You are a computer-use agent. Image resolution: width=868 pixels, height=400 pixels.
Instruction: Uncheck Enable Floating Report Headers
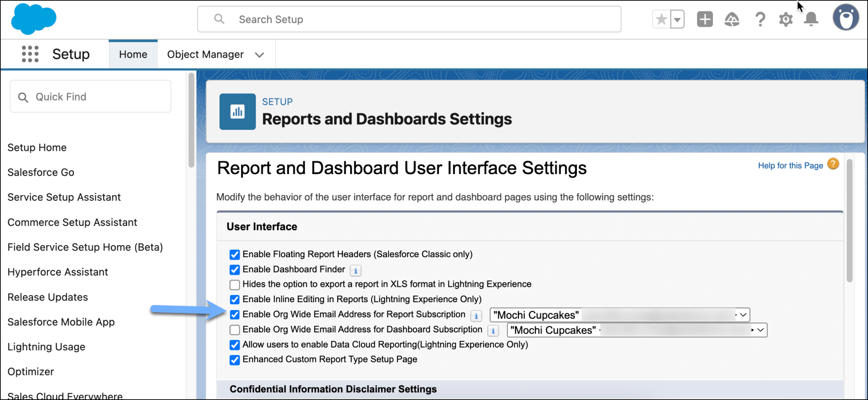234,254
